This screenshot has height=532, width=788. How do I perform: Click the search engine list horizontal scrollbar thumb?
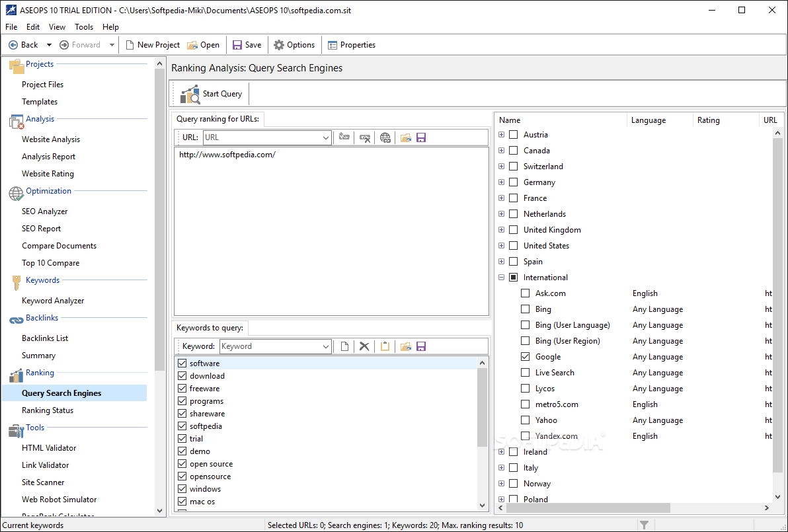tap(588, 508)
